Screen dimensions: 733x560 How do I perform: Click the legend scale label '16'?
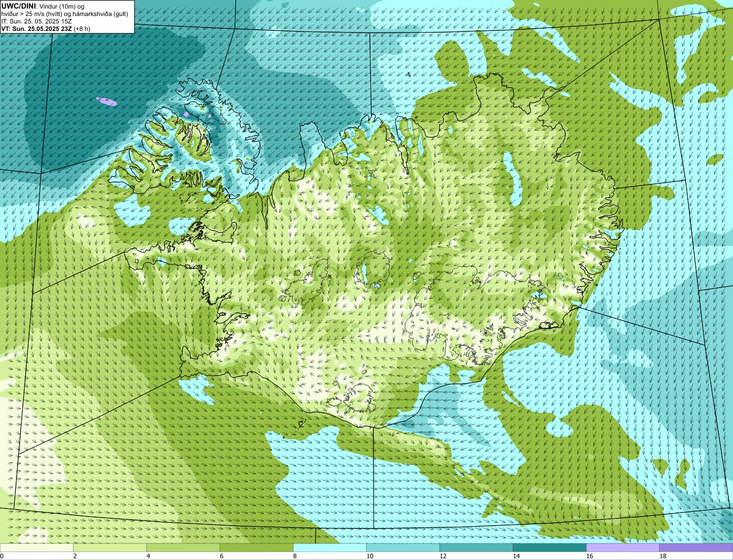589,556
